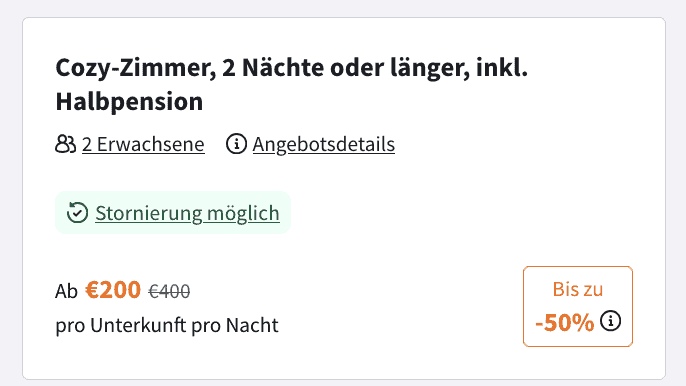Viewport: 686px width, 386px height.
Task: Click the info icon next to -50%
Action: 610,321
